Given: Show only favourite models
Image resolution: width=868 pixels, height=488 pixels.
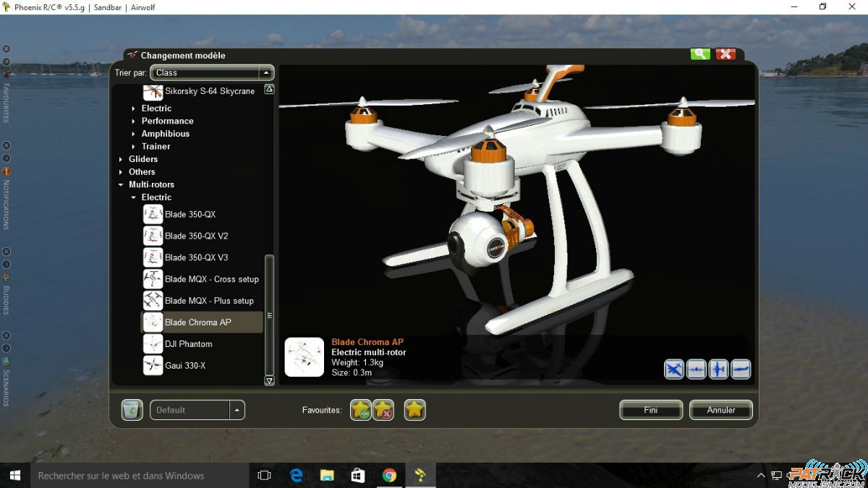Looking at the screenshot, I should point(414,410).
